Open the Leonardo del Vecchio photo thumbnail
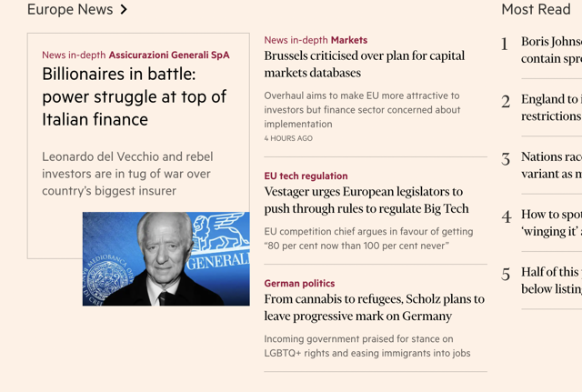582x392 pixels. point(166,258)
